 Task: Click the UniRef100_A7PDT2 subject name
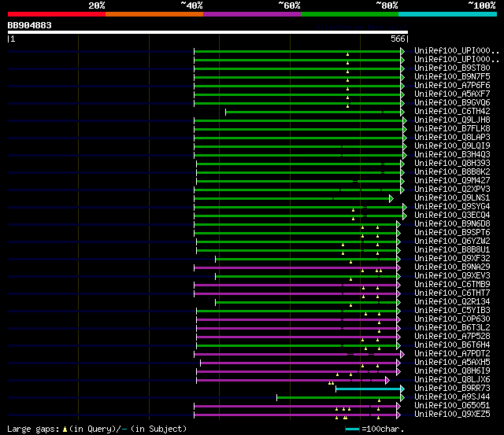(452, 354)
